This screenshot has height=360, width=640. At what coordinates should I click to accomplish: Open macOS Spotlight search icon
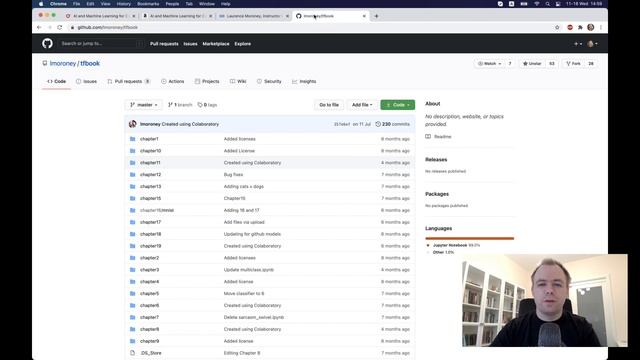coord(547,4)
